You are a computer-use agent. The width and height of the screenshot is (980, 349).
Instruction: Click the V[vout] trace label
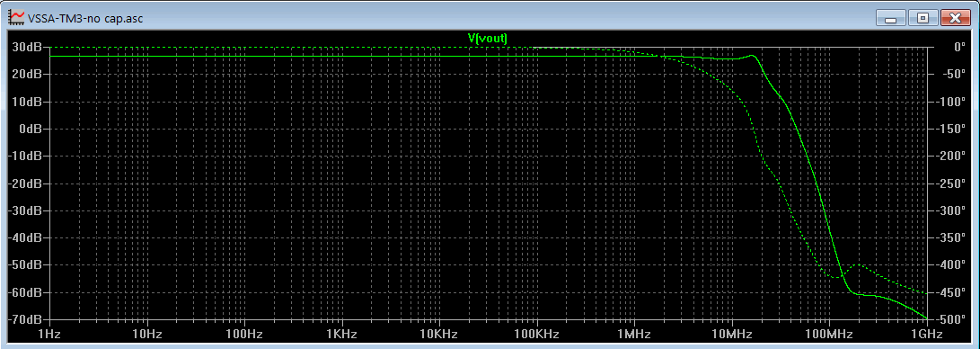coord(488,39)
